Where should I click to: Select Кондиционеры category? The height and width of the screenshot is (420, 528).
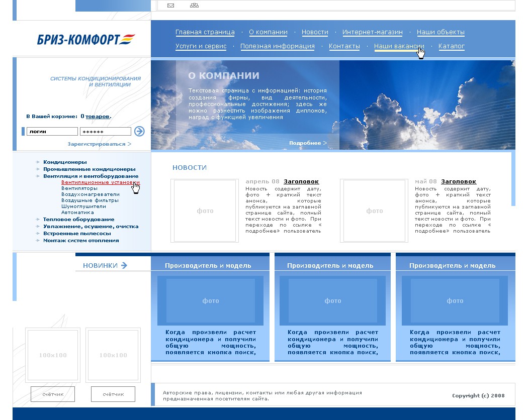[65, 162]
